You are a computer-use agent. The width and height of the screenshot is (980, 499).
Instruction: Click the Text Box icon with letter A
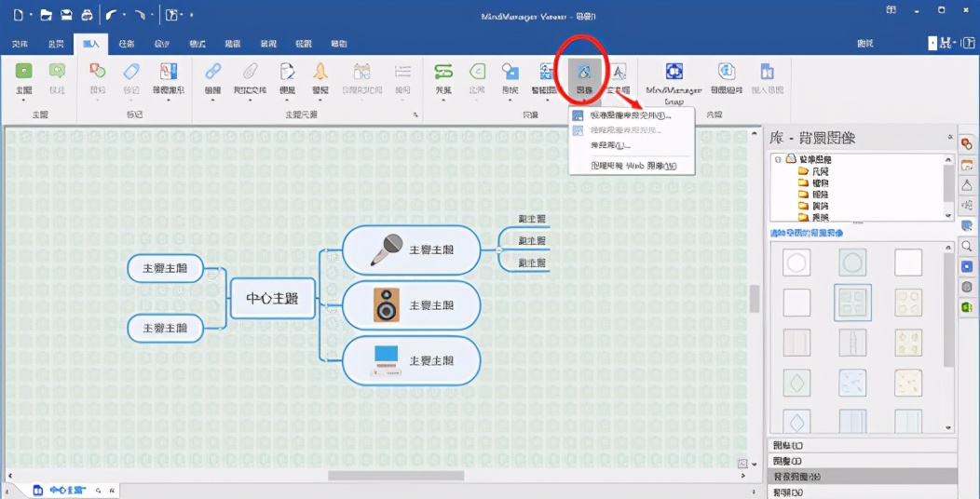pyautogui.click(x=619, y=71)
